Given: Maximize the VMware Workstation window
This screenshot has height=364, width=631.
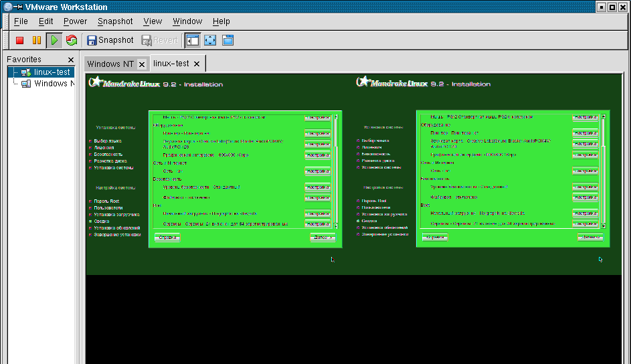Looking at the screenshot, I should (x=612, y=7).
